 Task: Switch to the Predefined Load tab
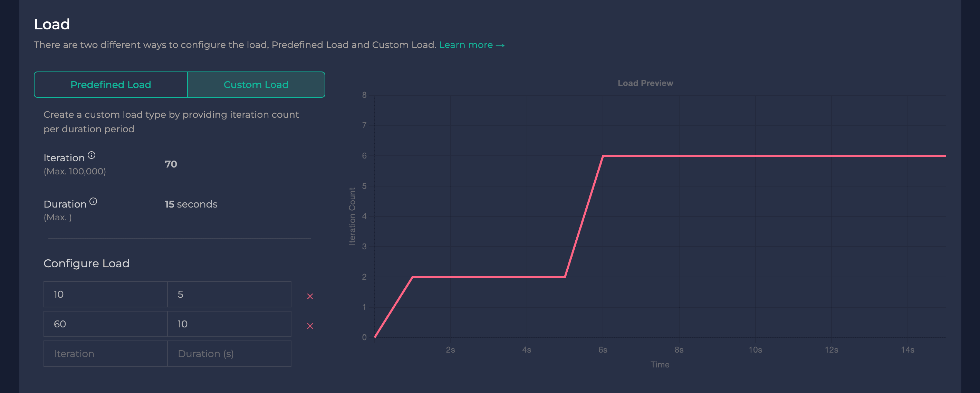click(111, 85)
